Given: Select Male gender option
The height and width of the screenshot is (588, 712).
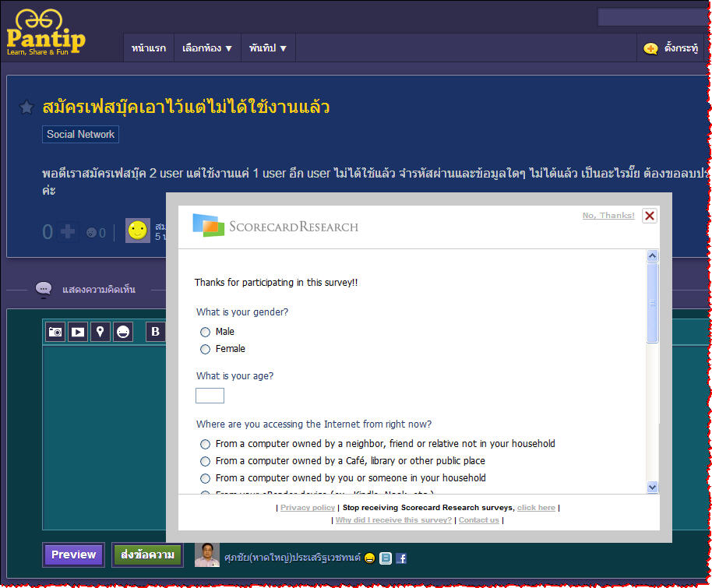Looking at the screenshot, I should 205,332.
